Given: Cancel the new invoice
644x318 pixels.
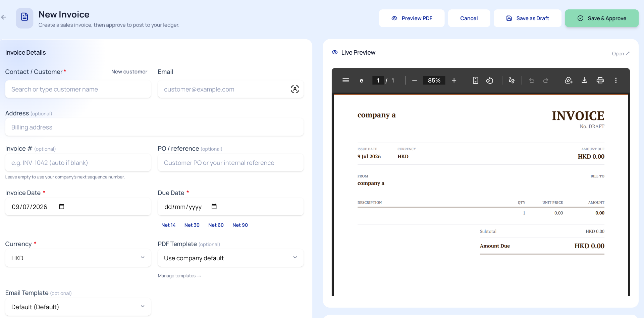Looking at the screenshot, I should point(469,18).
